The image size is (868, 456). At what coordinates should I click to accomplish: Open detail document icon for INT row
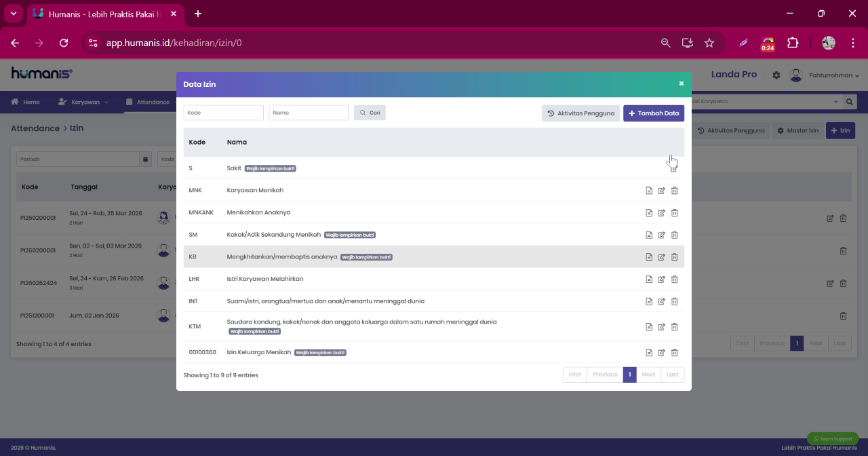(649, 301)
